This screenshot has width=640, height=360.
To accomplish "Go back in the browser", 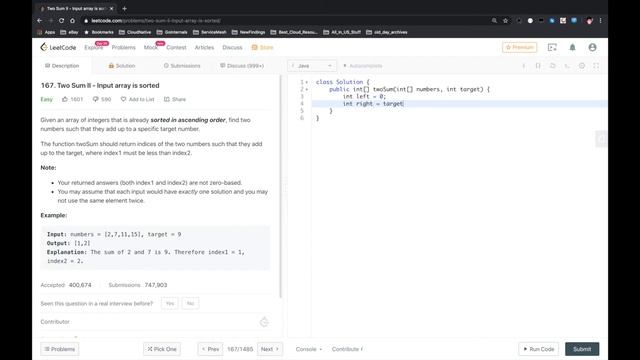I will 40,20.
